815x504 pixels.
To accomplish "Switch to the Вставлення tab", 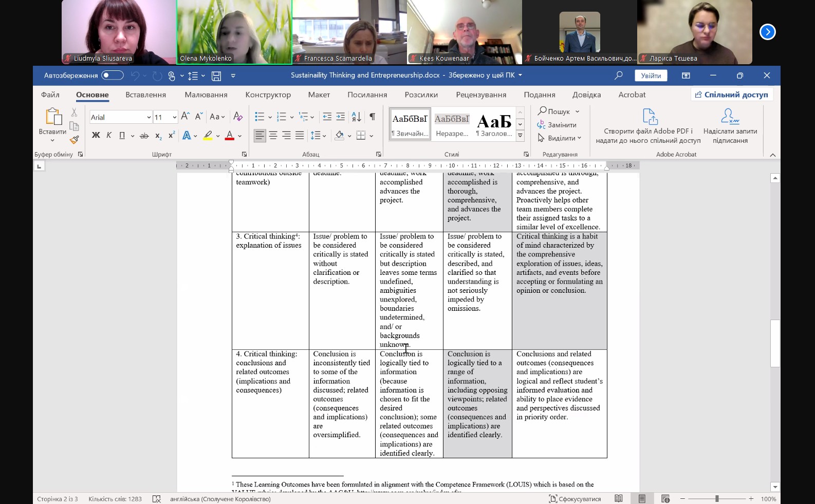I will (145, 95).
